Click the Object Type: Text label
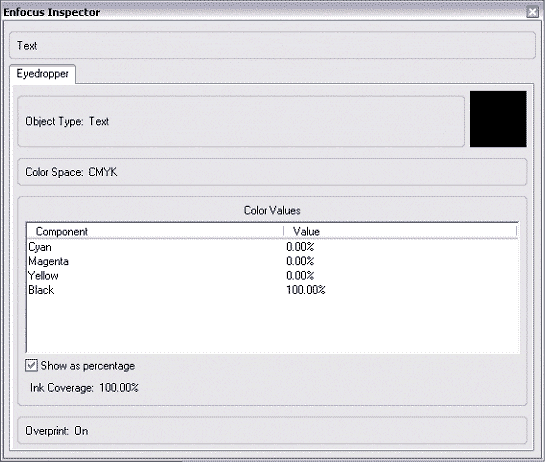545x462 pixels. tap(67, 121)
